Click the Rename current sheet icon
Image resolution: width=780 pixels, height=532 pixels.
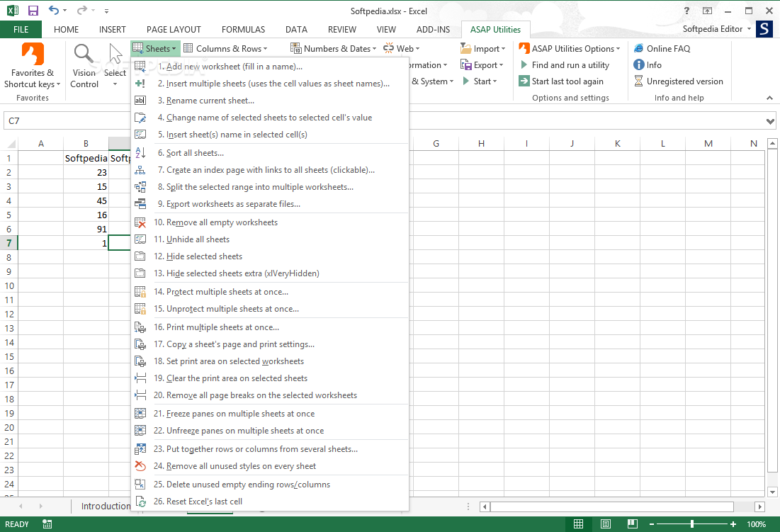click(140, 101)
